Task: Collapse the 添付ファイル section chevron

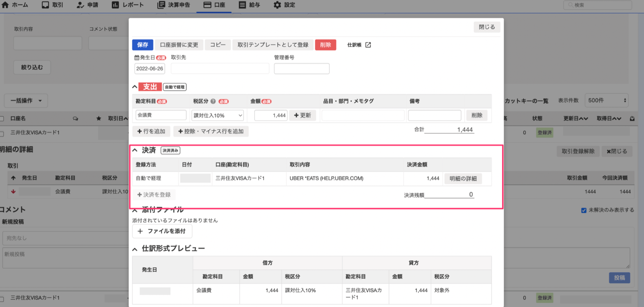Action: [135, 210]
